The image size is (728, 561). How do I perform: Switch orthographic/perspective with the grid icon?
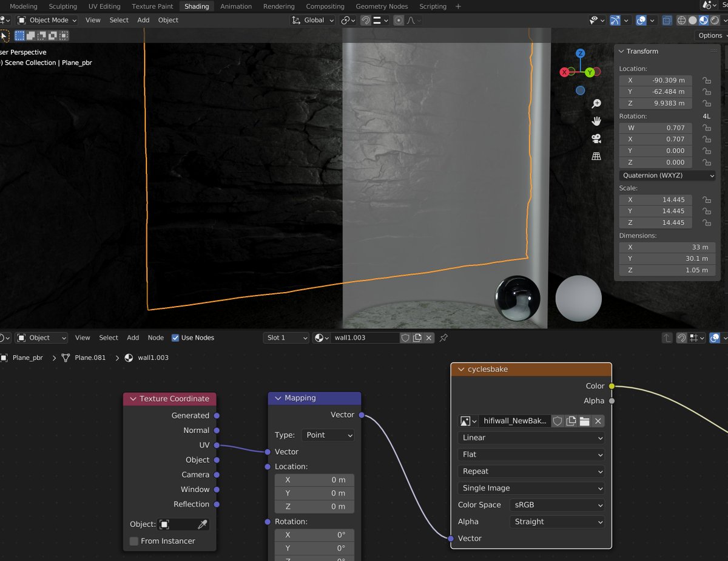click(596, 156)
